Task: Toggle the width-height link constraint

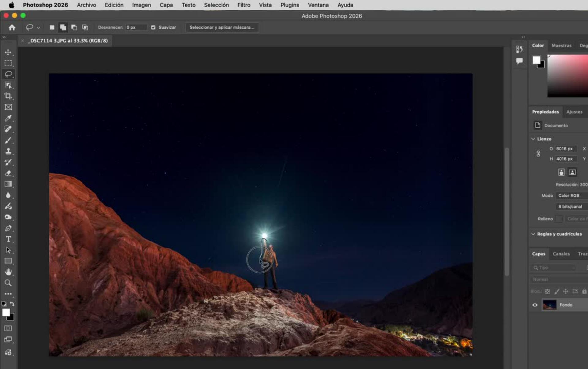Action: point(538,154)
